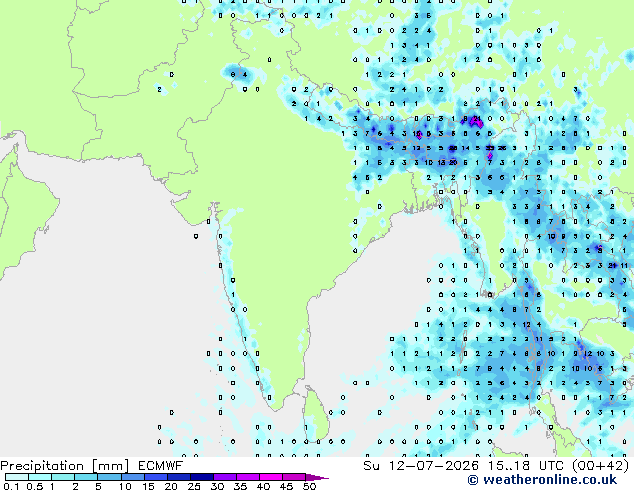Click the '(00+42)' forecast offset text
The width and height of the screenshot is (634, 490).
[601, 466]
